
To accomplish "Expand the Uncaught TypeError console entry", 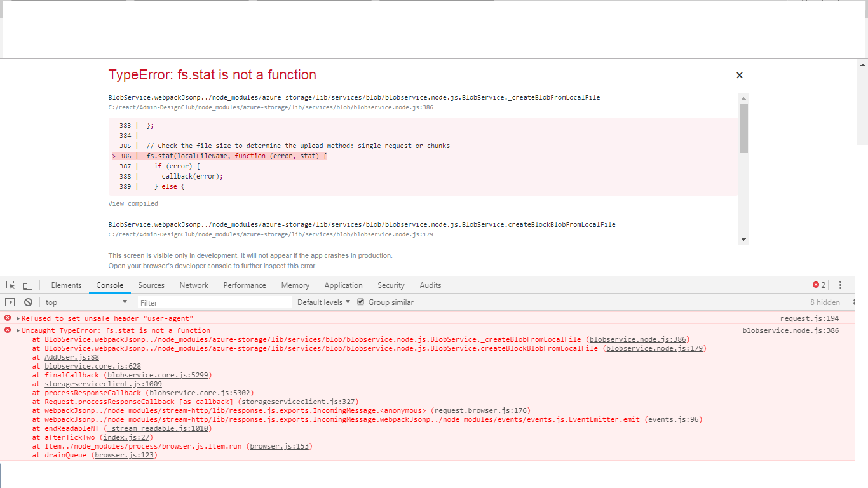I will coord(17,330).
